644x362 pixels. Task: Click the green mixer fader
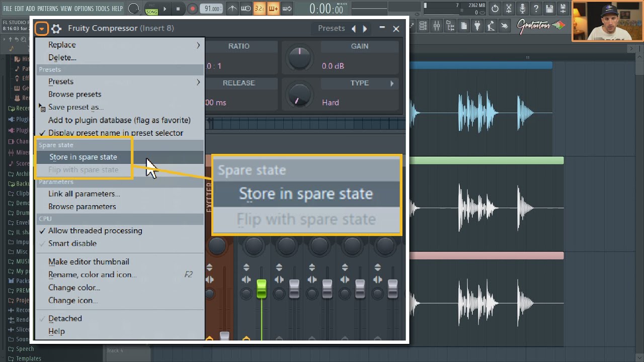click(x=262, y=289)
